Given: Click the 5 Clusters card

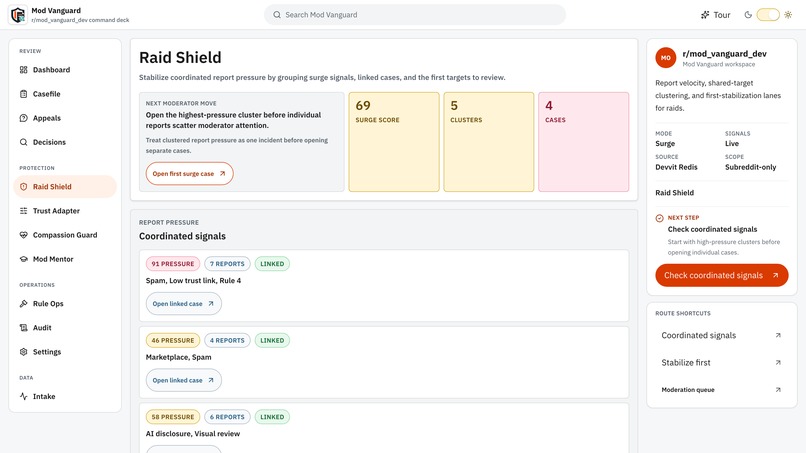Looking at the screenshot, I should click(x=489, y=142).
